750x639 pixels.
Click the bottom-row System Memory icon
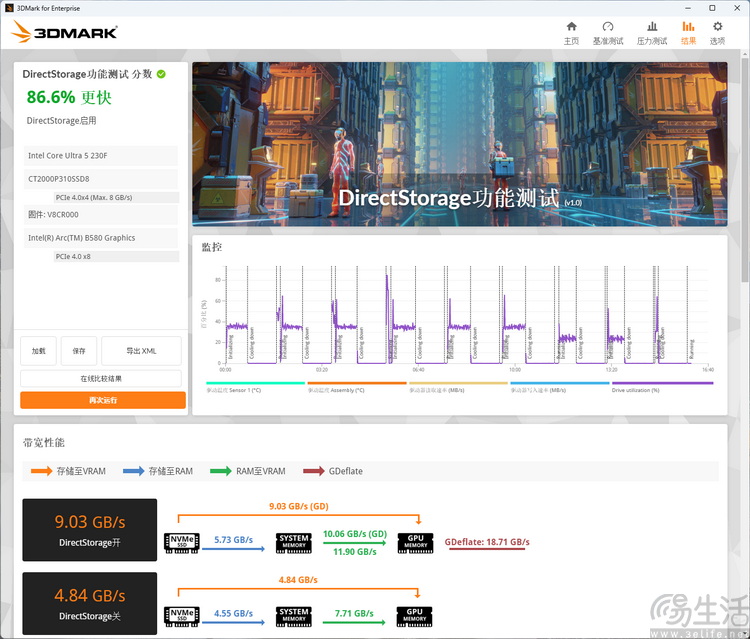tap(294, 617)
